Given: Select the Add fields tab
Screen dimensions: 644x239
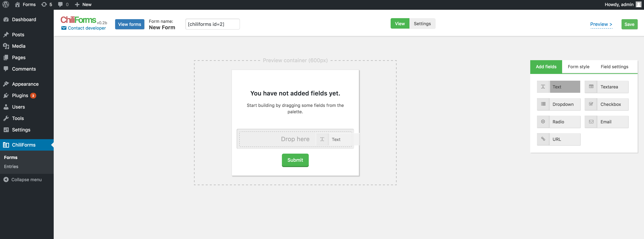Looking at the screenshot, I should (546, 67).
